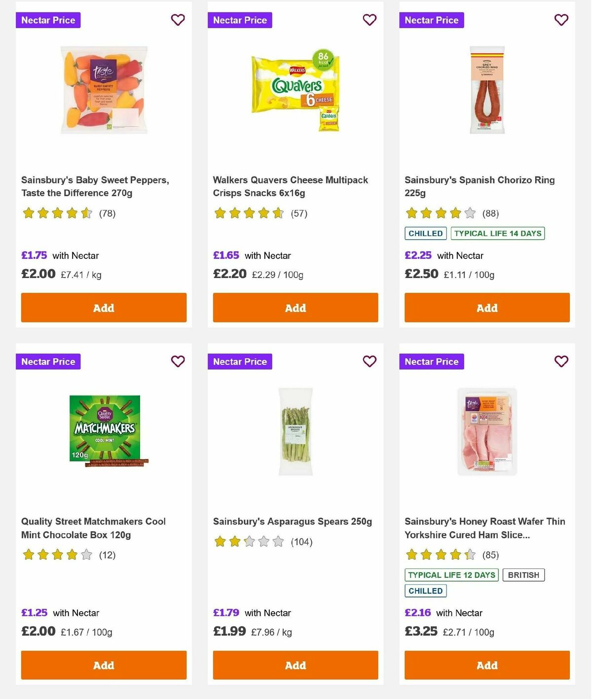This screenshot has width=592, height=700.
Task: Open the Sainsbury's Asparagus Spears product page
Action: tap(292, 521)
